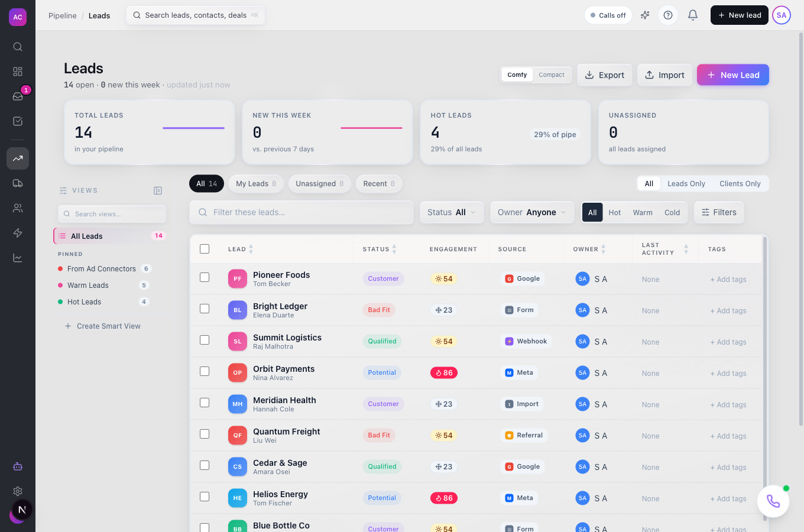Open the settings gear icon in sidebar
Screen dimensions: 804x532
(18, 491)
